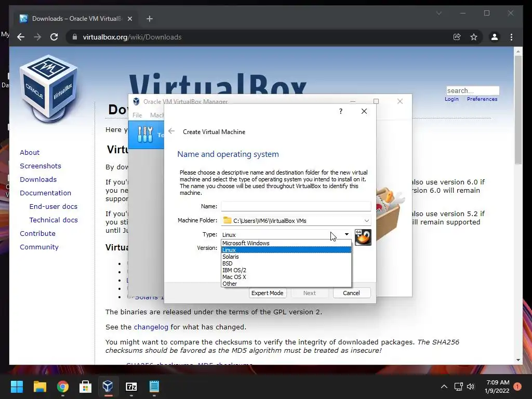Open a new browser tab
Viewport: 532px width, 399px height.
pos(150,19)
